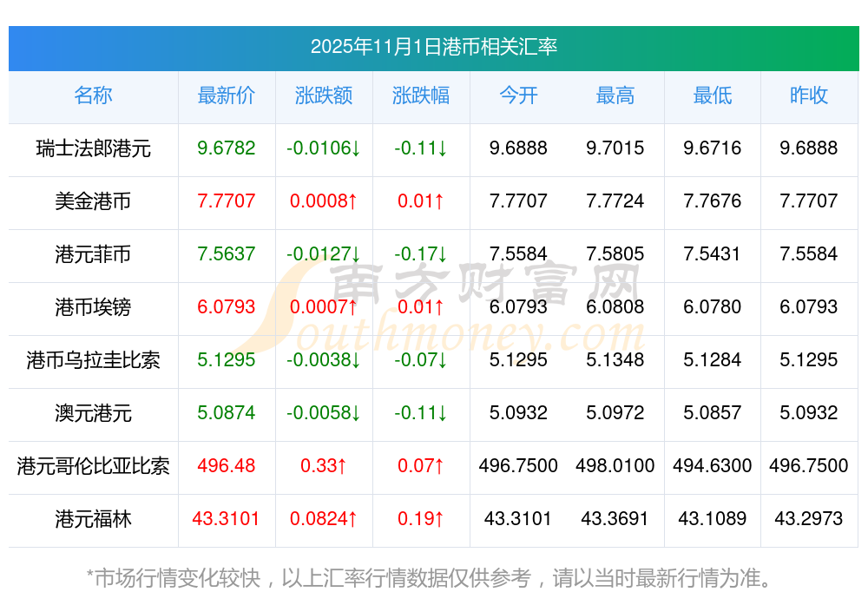Click the table title 2025年11月1日港币相关汇率
The image size is (868, 605).
coord(433,47)
